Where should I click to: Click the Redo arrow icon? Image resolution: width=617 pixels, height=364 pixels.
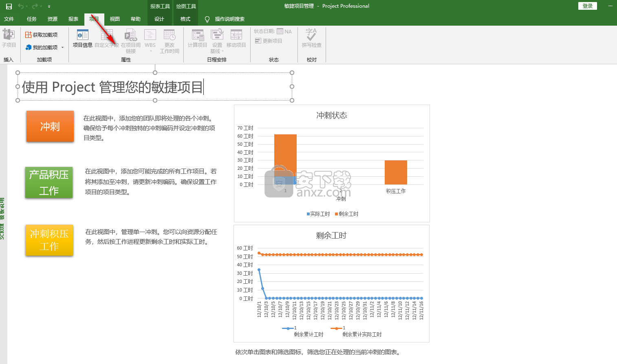35,6
